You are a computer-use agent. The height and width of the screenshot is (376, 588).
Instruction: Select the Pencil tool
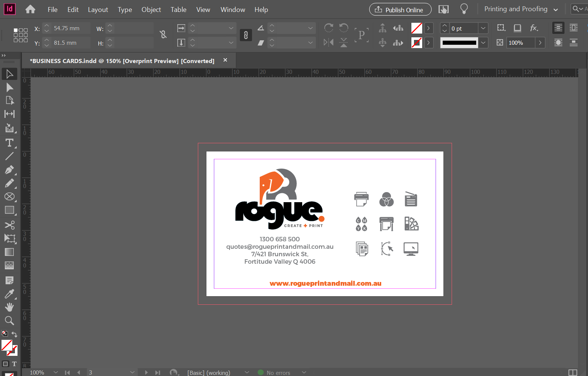pyautogui.click(x=10, y=183)
